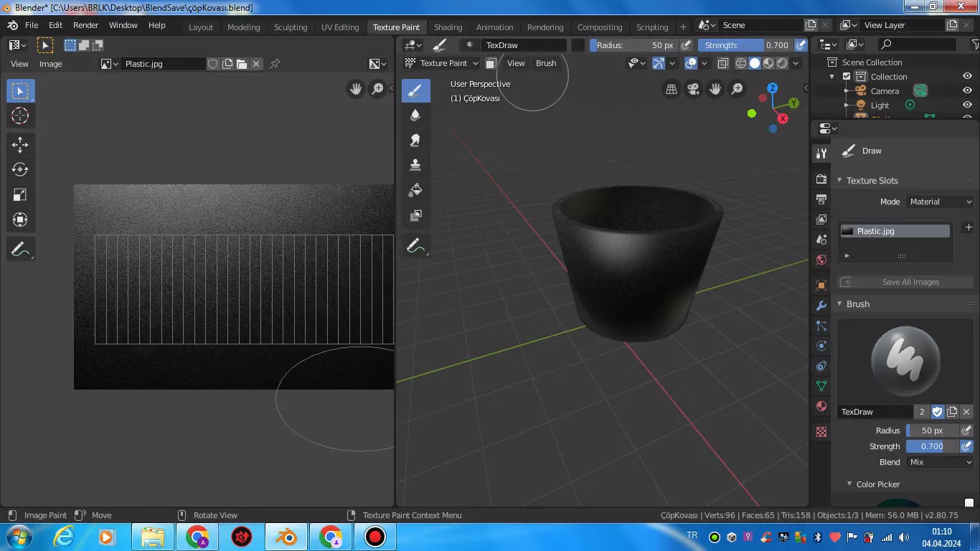Open texture slots Mode Material dropdown

click(x=940, y=202)
